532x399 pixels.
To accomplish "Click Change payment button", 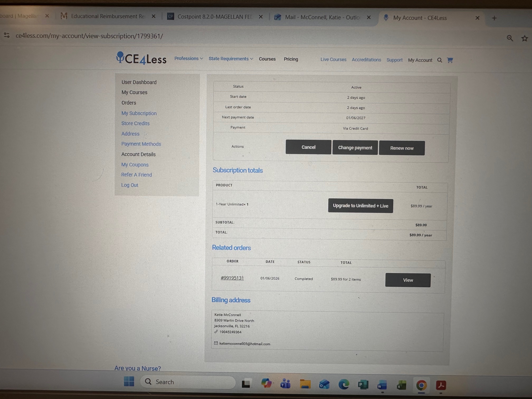I will coord(355,148).
